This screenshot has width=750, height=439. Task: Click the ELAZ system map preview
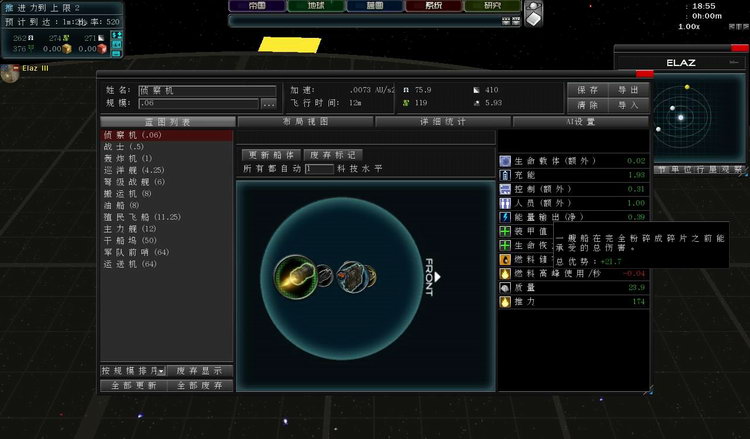point(698,118)
